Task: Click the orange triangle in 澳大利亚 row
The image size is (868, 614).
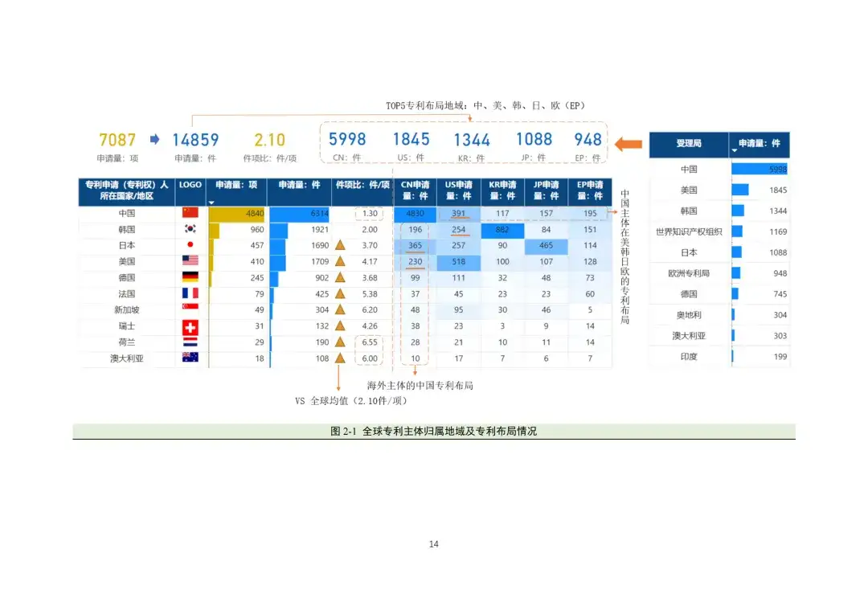Action: pos(340,358)
